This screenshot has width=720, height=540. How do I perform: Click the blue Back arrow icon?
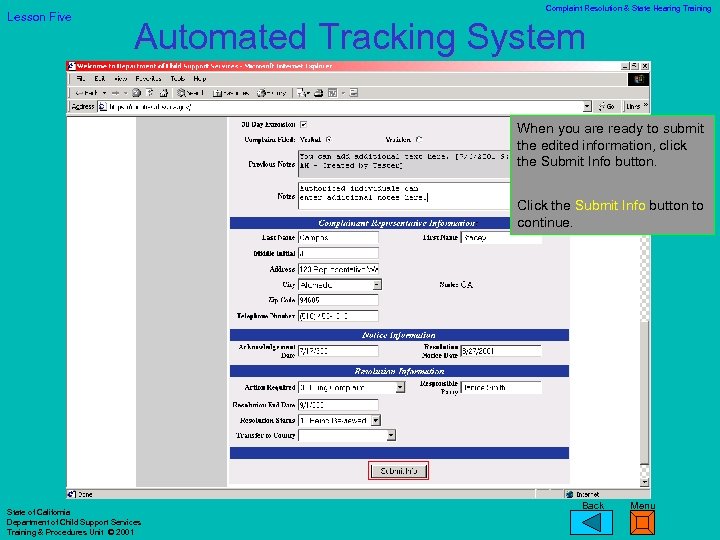click(591, 523)
